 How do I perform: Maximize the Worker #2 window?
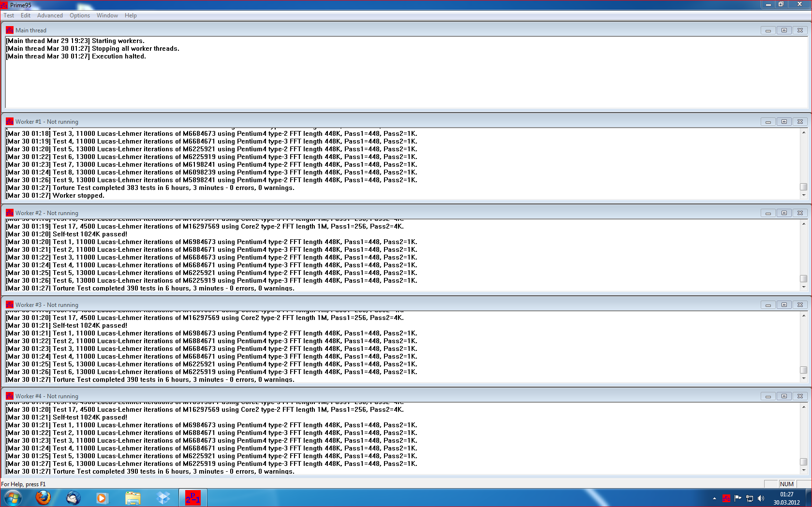pyautogui.click(x=784, y=213)
